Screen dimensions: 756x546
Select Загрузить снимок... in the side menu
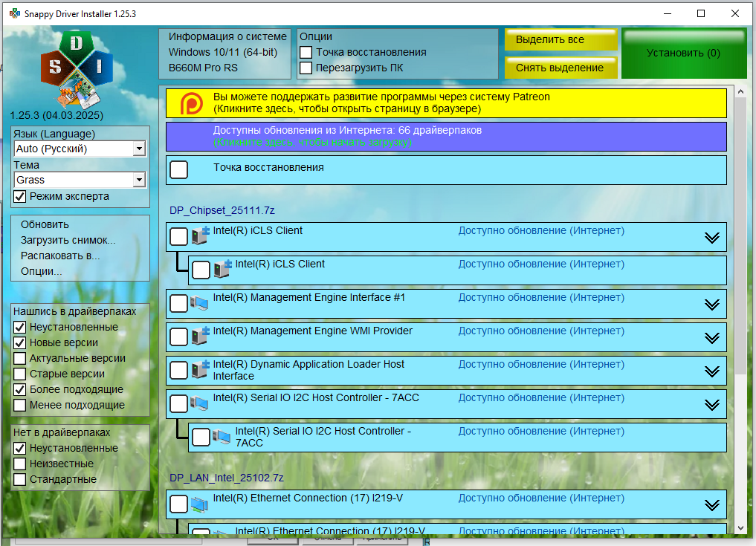click(68, 240)
